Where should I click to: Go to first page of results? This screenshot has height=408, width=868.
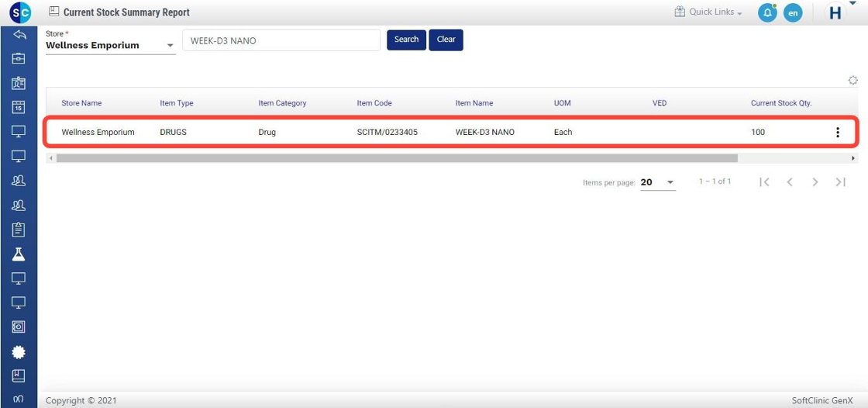tap(764, 182)
